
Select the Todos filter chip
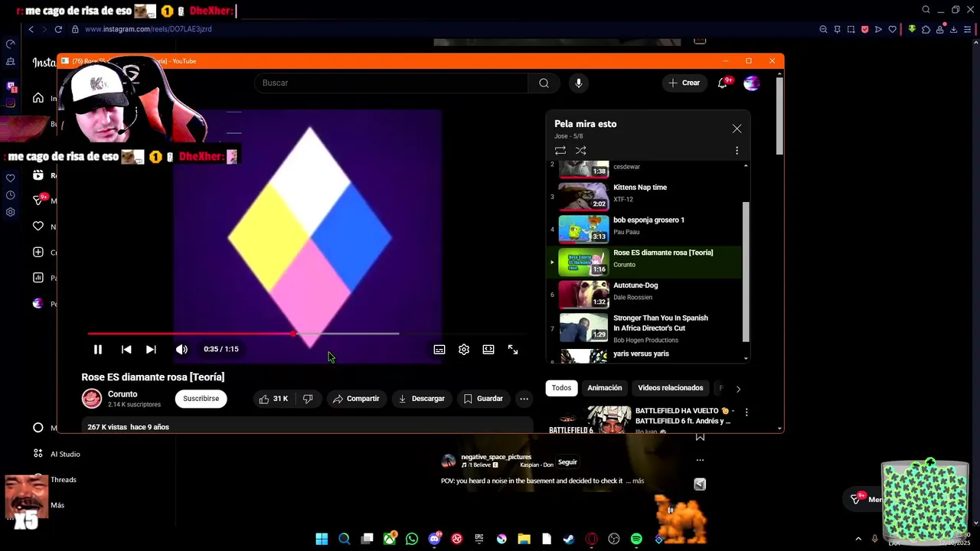coord(561,388)
